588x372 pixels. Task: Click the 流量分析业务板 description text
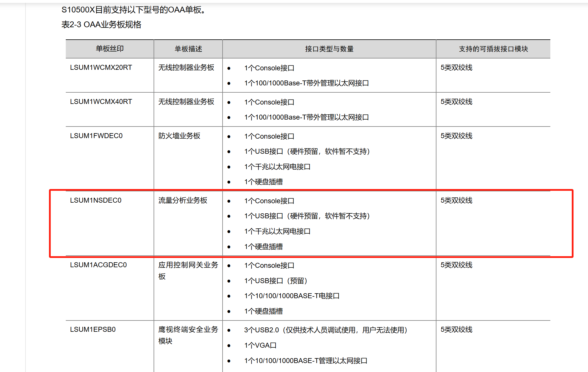[183, 200]
